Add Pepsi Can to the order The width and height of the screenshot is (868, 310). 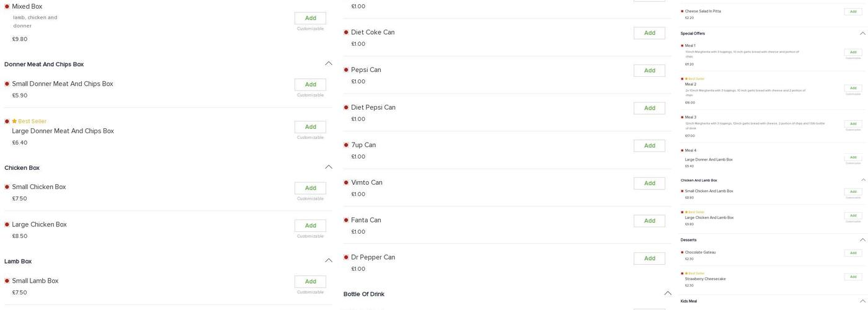coord(649,71)
